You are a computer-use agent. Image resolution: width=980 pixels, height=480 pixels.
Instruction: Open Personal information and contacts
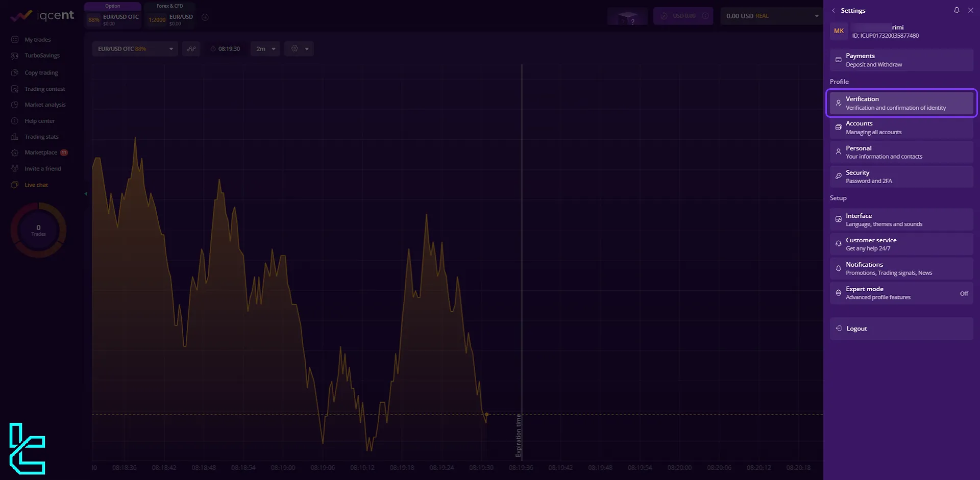point(901,152)
